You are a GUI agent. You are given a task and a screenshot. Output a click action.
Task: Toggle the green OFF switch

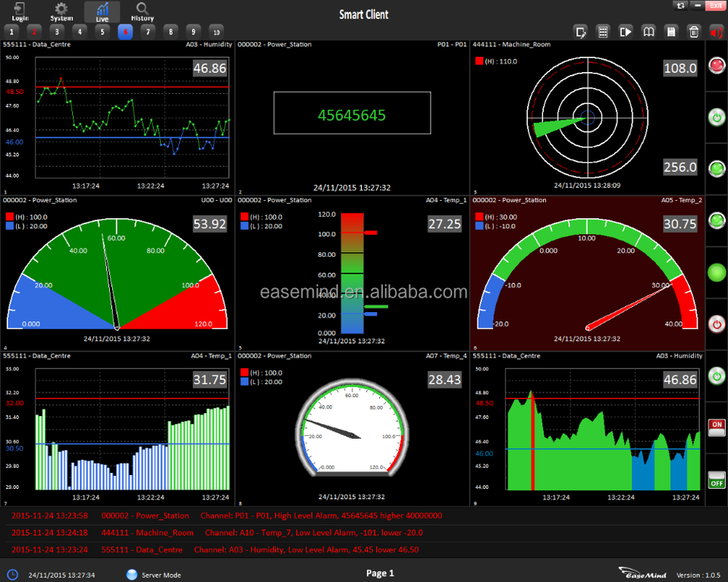click(716, 480)
